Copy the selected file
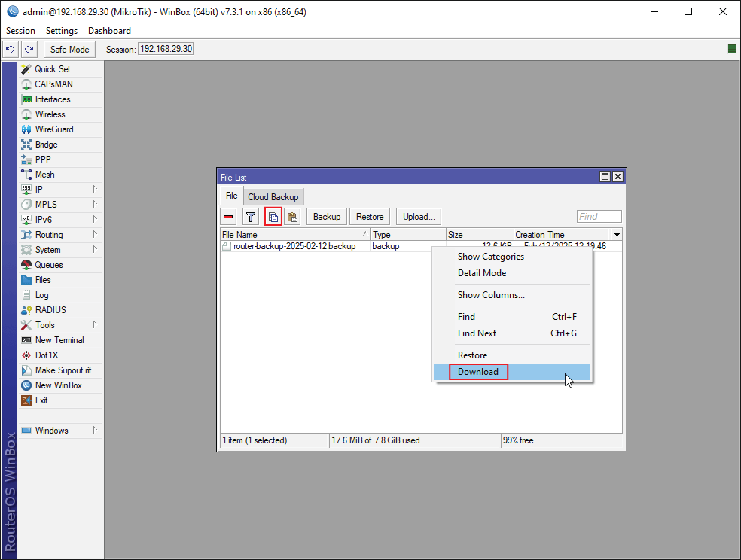The width and height of the screenshot is (741, 560). click(273, 216)
